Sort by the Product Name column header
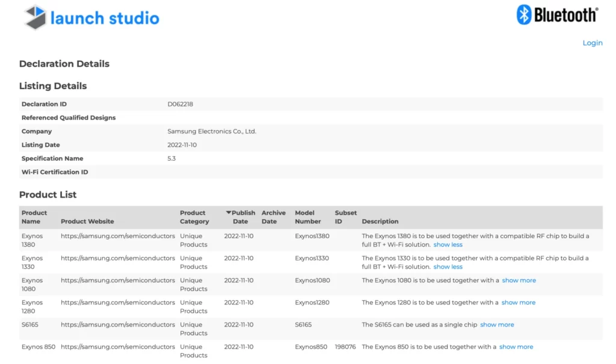Viewport: 616px width, 364px height. pyautogui.click(x=34, y=217)
